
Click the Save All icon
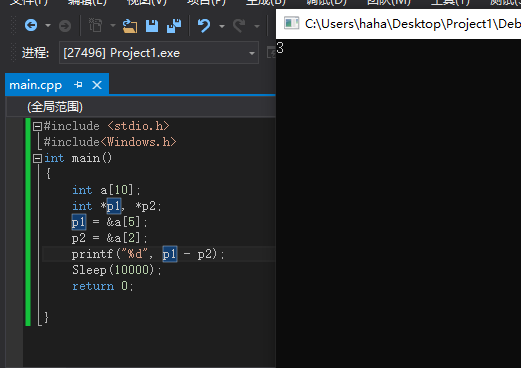tap(174, 26)
